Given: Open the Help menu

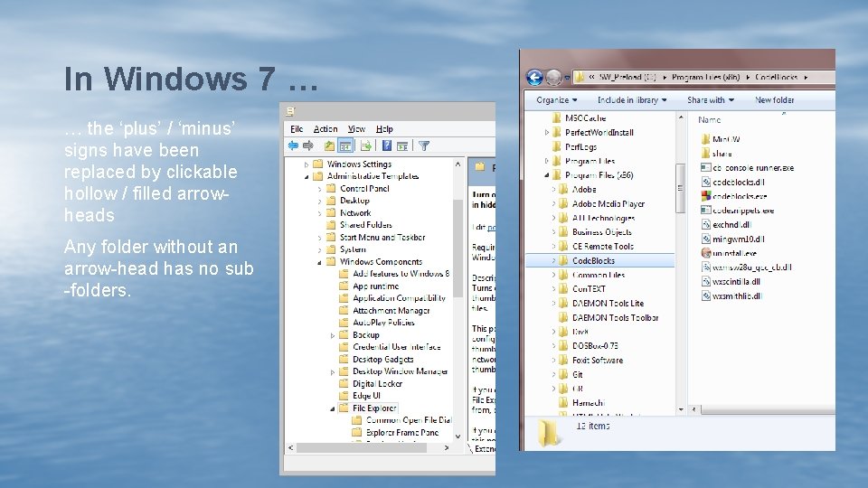Looking at the screenshot, I should pyautogui.click(x=384, y=129).
